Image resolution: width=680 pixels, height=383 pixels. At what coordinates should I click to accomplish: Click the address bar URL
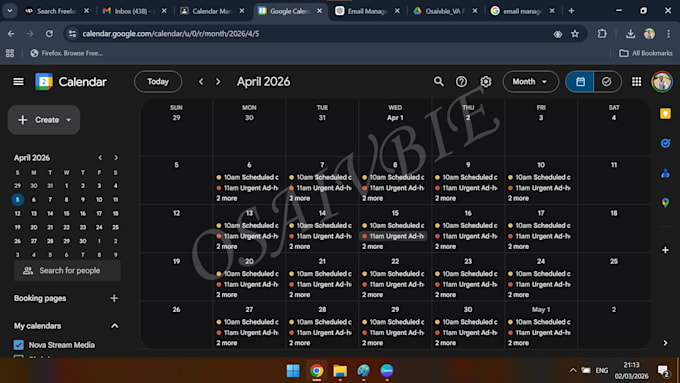pos(171,33)
